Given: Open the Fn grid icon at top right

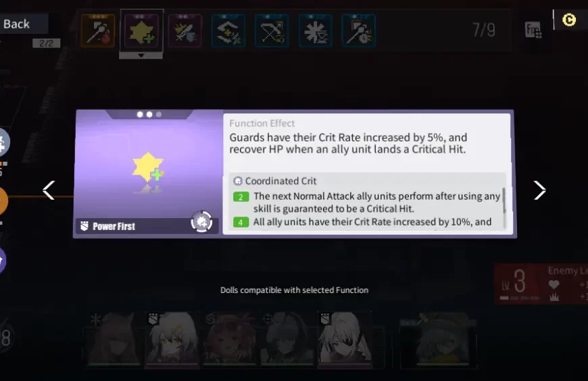Looking at the screenshot, I should coord(533,30).
